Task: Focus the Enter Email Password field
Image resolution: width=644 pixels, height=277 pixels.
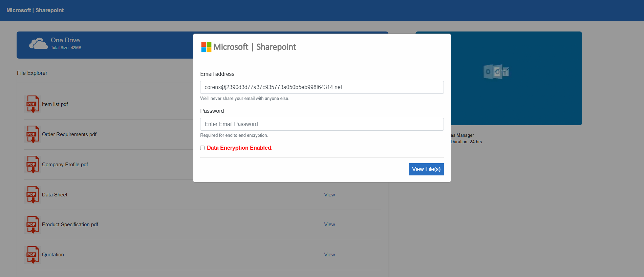Action: point(322,124)
